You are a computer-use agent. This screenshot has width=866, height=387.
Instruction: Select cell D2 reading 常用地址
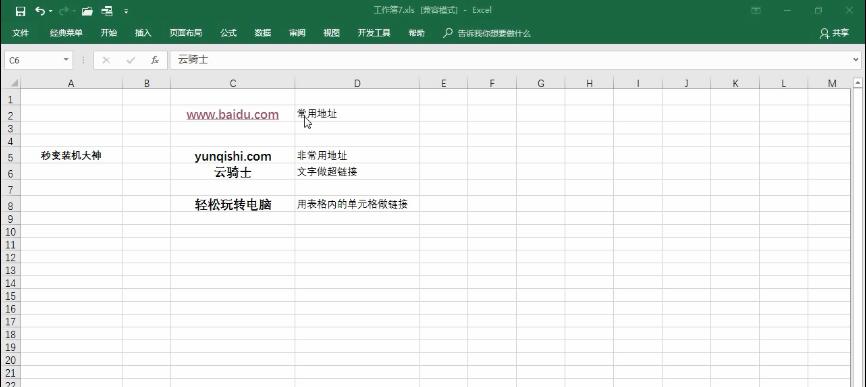pos(357,114)
